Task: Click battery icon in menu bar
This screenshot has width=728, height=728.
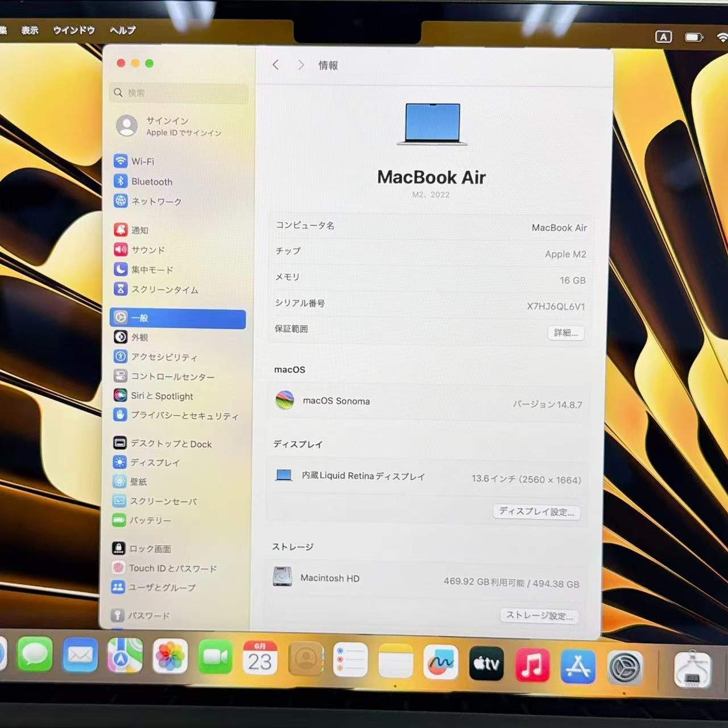Action: click(x=694, y=38)
